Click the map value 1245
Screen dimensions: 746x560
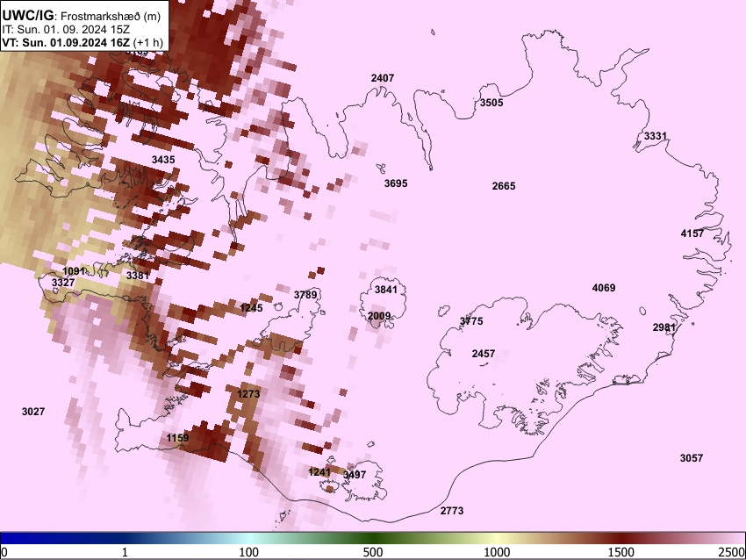pos(251,308)
